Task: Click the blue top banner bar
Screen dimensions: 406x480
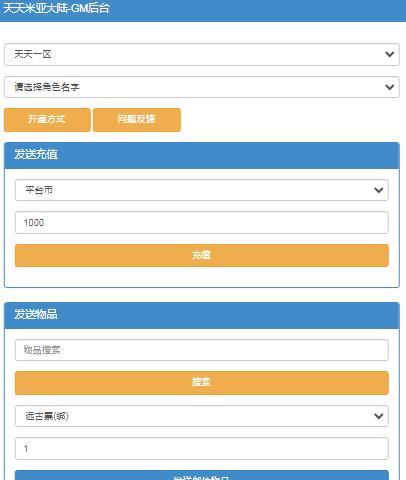Action: 203,11
